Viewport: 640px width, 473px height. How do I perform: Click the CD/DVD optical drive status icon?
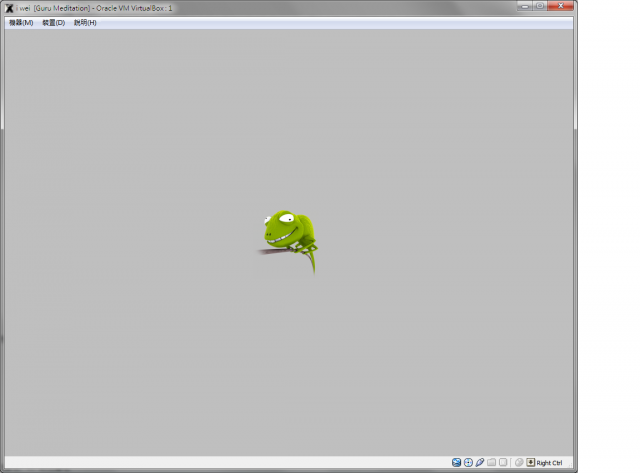click(x=468, y=462)
